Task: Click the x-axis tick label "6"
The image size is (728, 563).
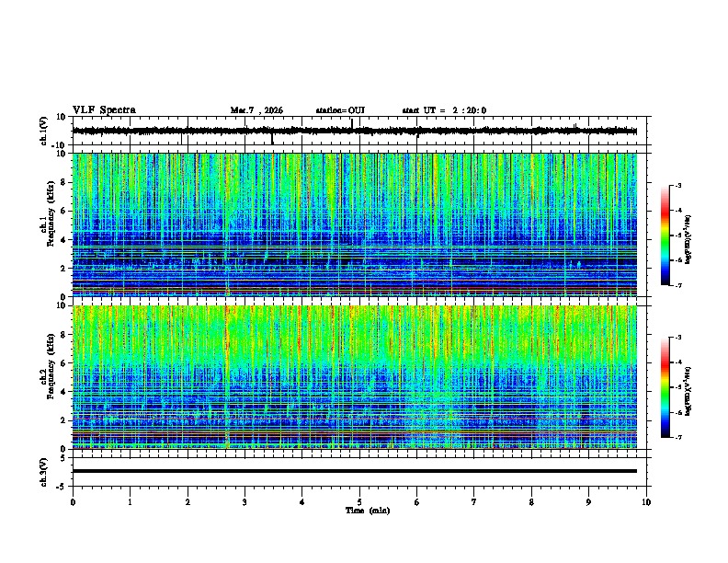Action: point(417,502)
